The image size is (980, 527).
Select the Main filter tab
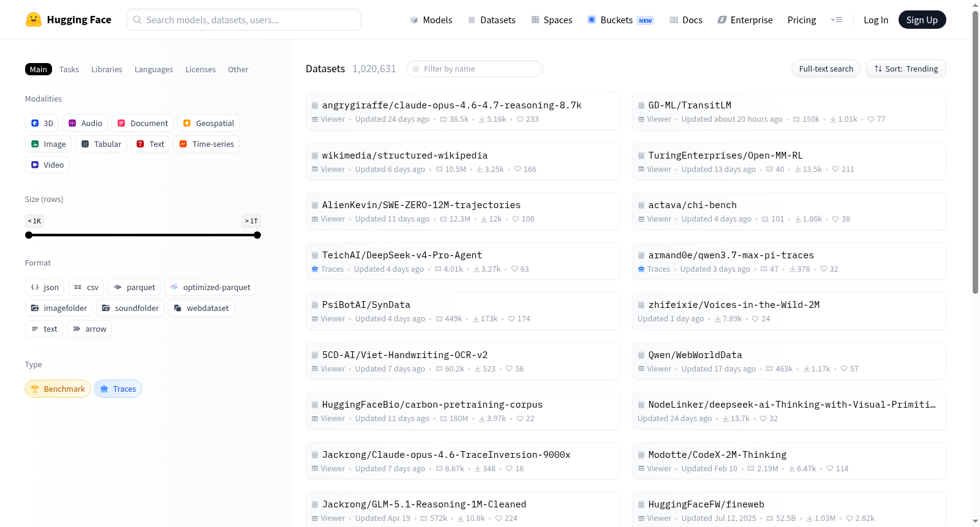[39, 69]
